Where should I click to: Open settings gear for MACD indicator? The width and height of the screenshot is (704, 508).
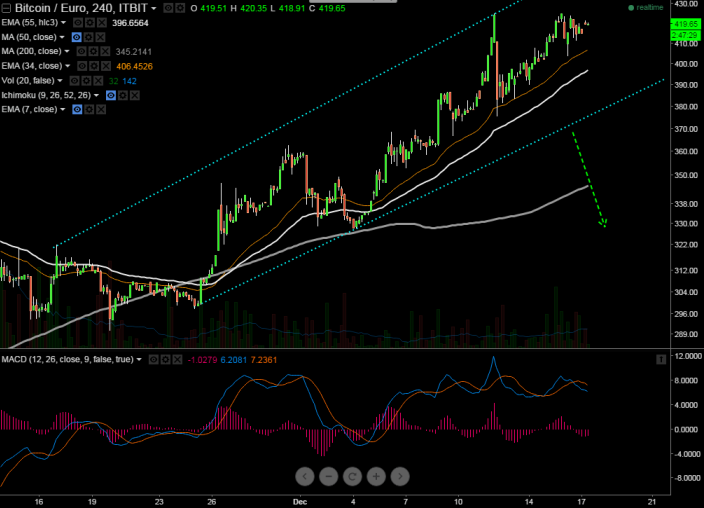point(166,359)
